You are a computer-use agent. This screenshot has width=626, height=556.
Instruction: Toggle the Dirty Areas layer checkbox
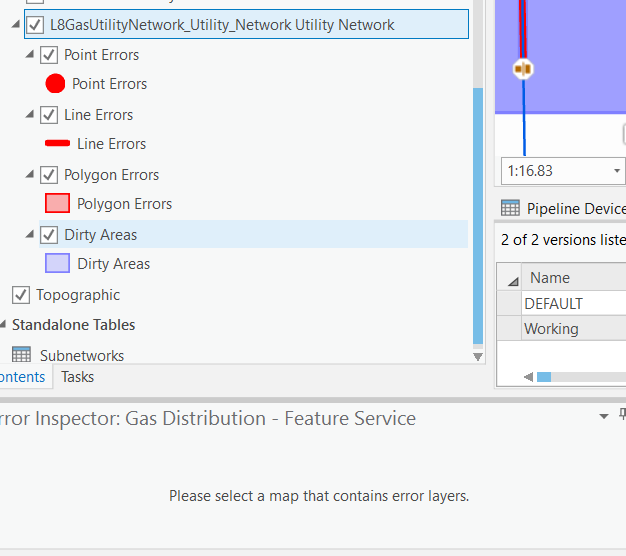coord(49,235)
